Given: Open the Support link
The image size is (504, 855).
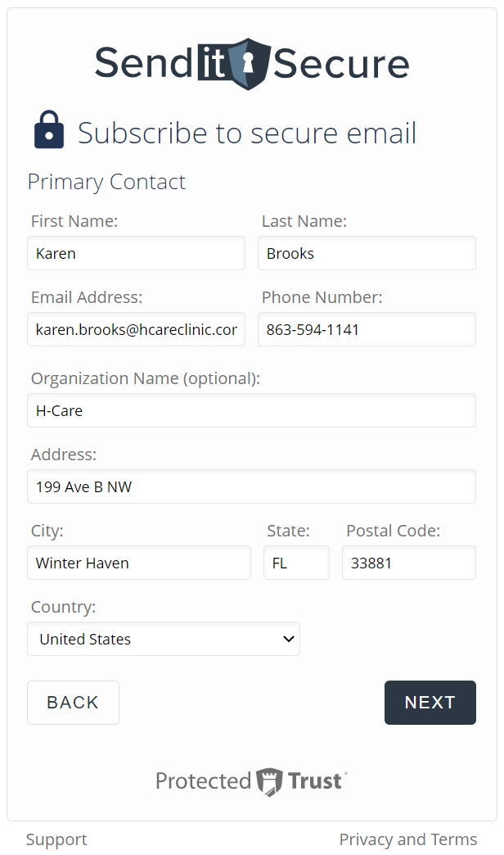Looking at the screenshot, I should coord(56,839).
